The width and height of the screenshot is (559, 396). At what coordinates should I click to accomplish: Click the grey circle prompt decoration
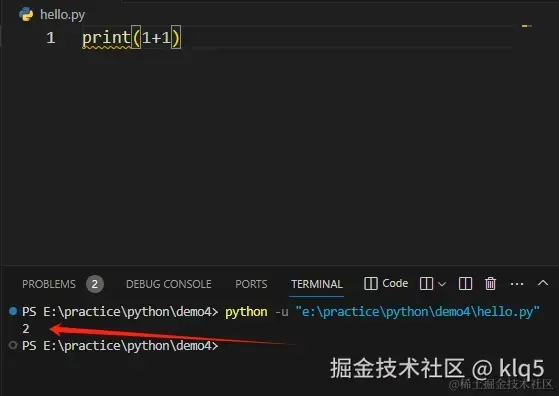pos(13,345)
